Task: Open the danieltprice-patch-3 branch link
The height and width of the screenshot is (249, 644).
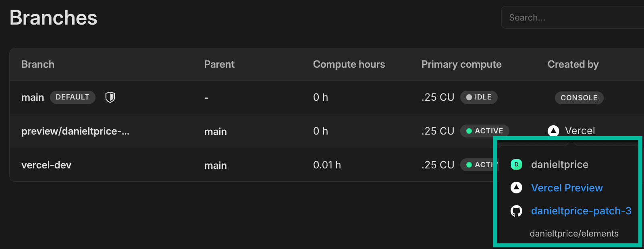Action: 581,211
